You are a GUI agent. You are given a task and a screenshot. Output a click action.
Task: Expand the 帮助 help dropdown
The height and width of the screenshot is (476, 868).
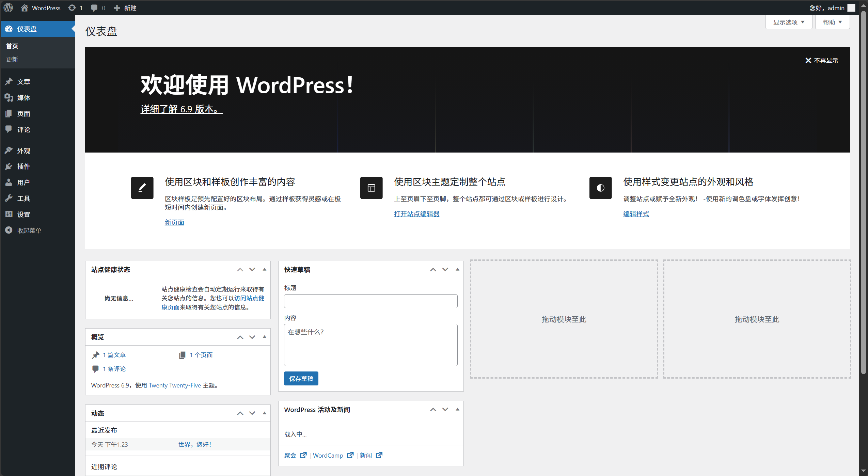[832, 22]
